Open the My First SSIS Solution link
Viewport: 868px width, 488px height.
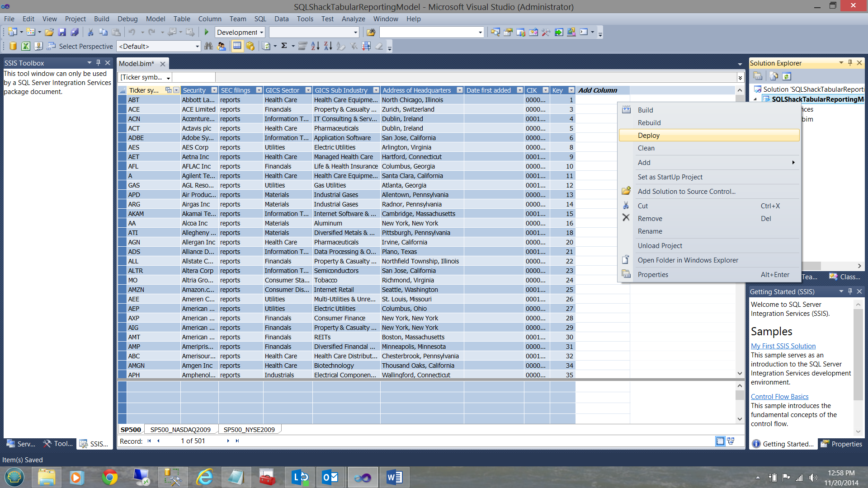pyautogui.click(x=783, y=346)
